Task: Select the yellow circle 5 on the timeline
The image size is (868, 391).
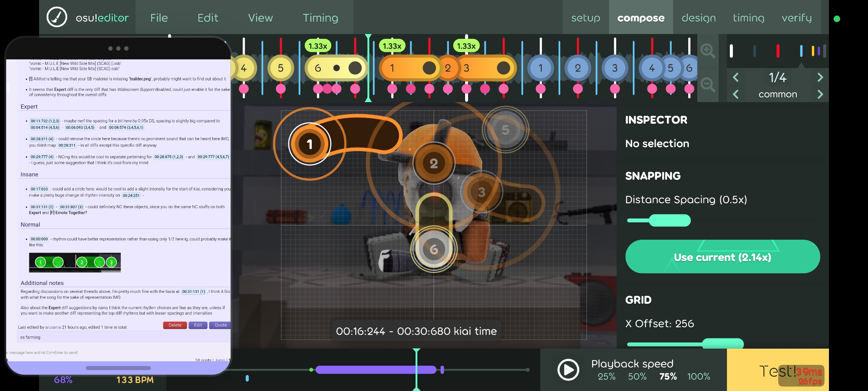Action: [281, 68]
